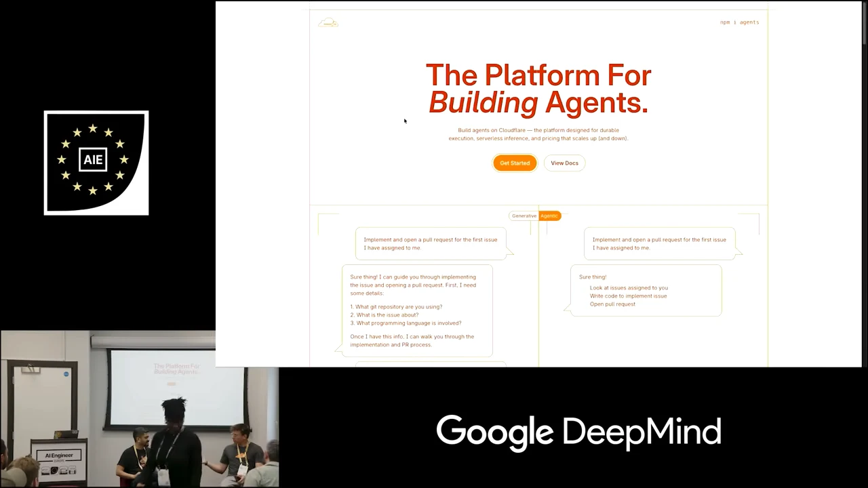Click the 'Build agents on Cloudflare' description text

pos(538,134)
